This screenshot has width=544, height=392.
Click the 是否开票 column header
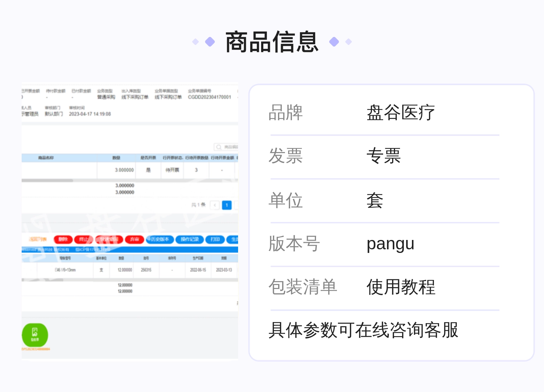click(x=148, y=158)
